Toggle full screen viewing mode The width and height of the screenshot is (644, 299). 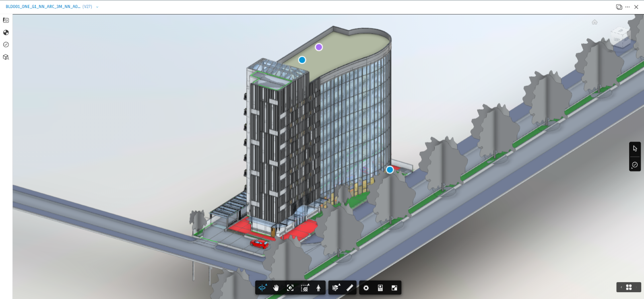(x=394, y=288)
